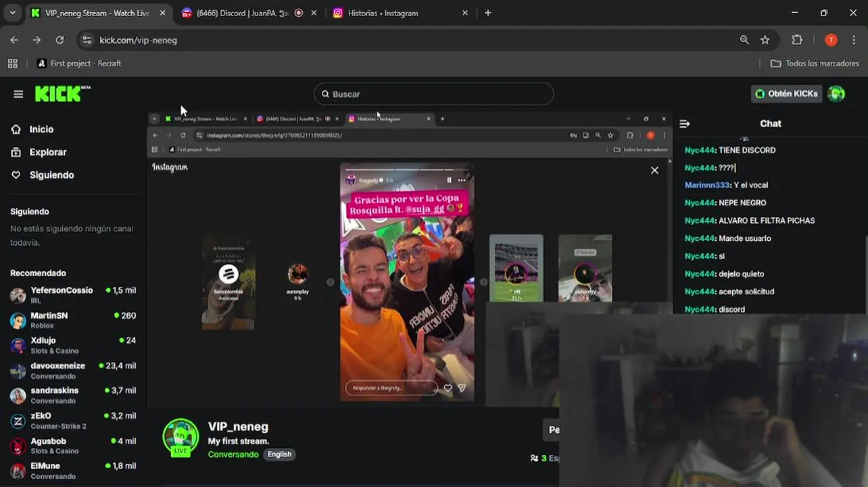
Task: Click chat message acepte solicitud
Action: pos(746,292)
